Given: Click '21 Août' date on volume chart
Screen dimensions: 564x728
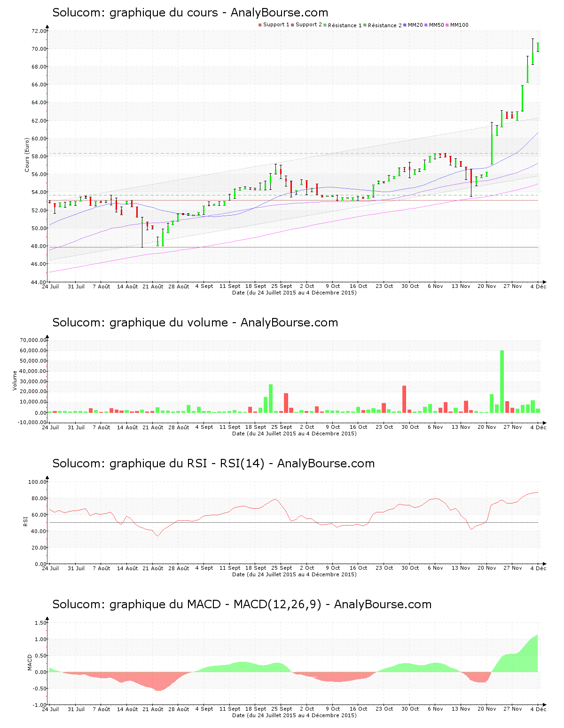Looking at the screenshot, I should [x=153, y=427].
